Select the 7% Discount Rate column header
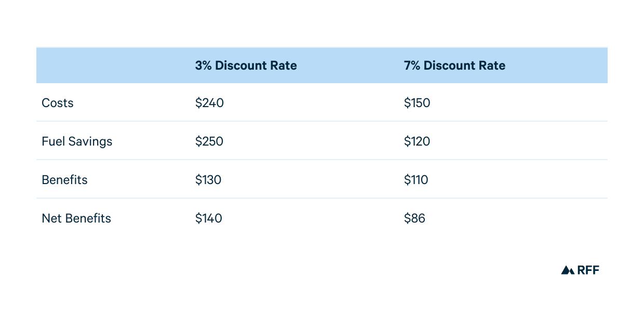644x313 pixels. click(454, 66)
